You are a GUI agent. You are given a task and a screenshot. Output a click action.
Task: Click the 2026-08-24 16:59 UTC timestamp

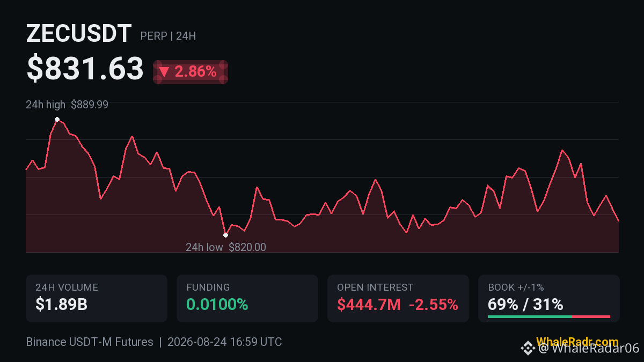[x=224, y=342]
